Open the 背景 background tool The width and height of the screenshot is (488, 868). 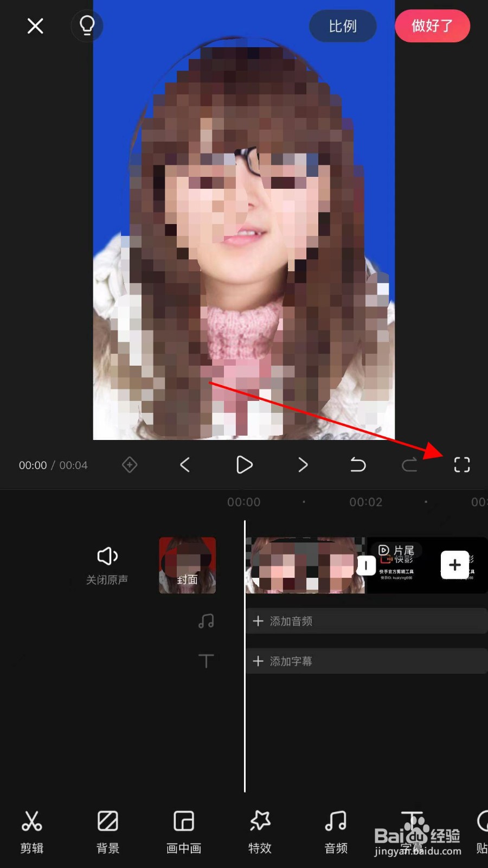pos(108,832)
